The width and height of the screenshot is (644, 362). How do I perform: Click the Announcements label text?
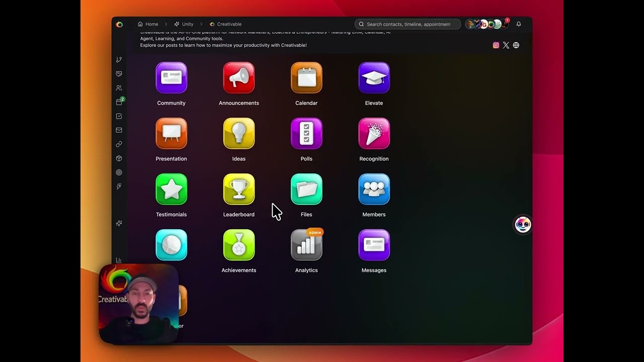[x=239, y=103]
